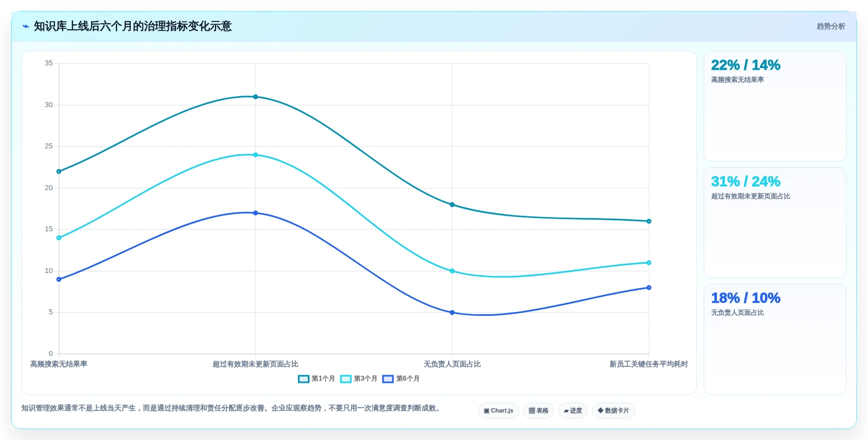Click the x-axis label 新员工关键任务平均耗时

pos(649,364)
